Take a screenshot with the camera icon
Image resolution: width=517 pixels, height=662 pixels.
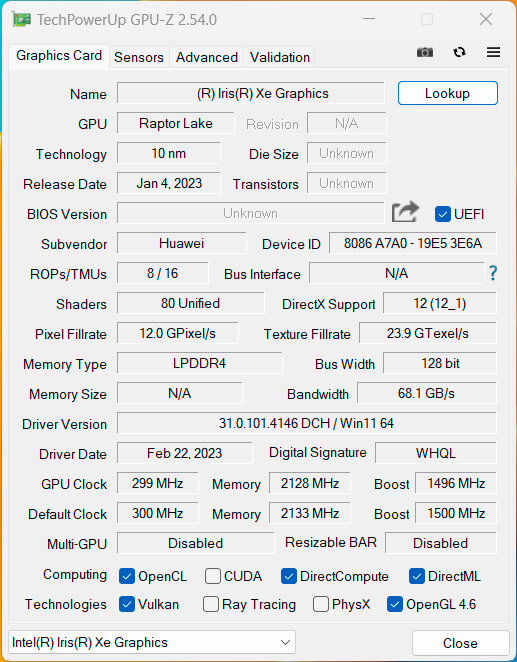tap(425, 52)
